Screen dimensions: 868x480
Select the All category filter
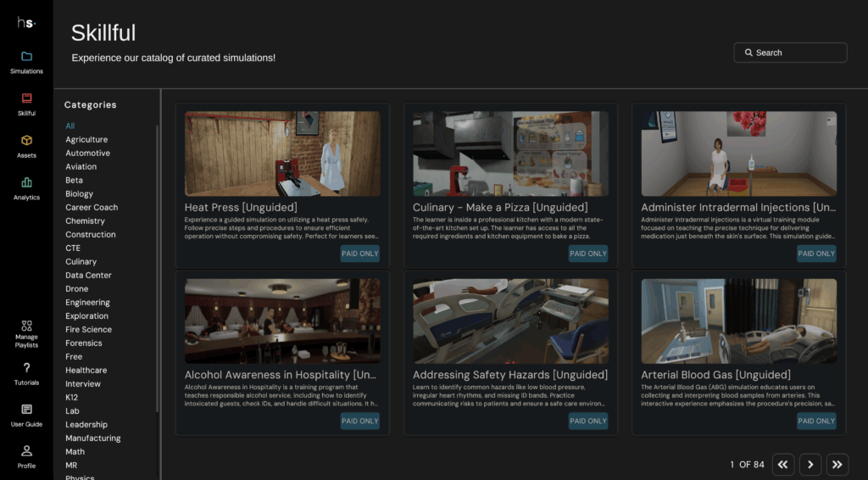[x=70, y=126]
